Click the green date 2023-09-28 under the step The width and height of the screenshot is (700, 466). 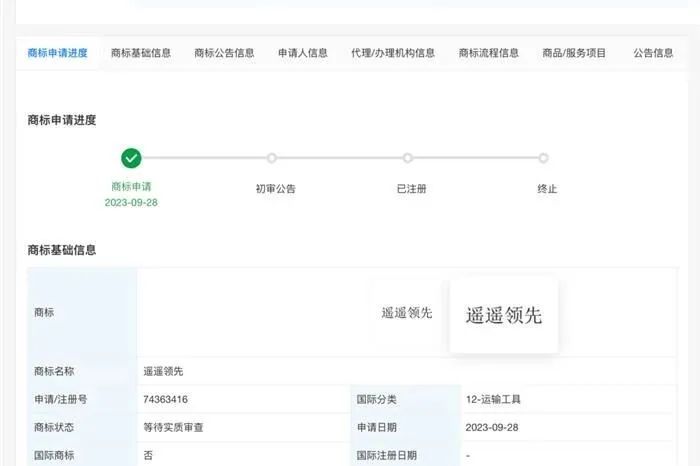click(x=131, y=203)
